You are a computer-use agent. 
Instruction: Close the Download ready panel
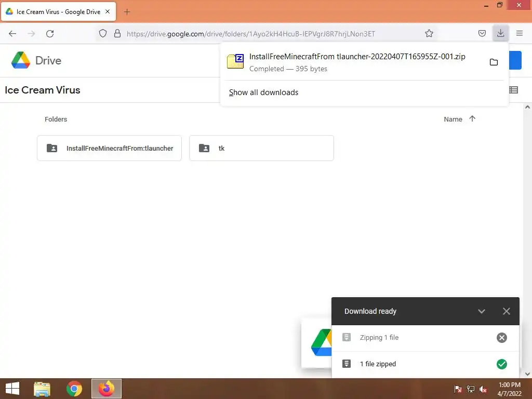click(x=507, y=311)
